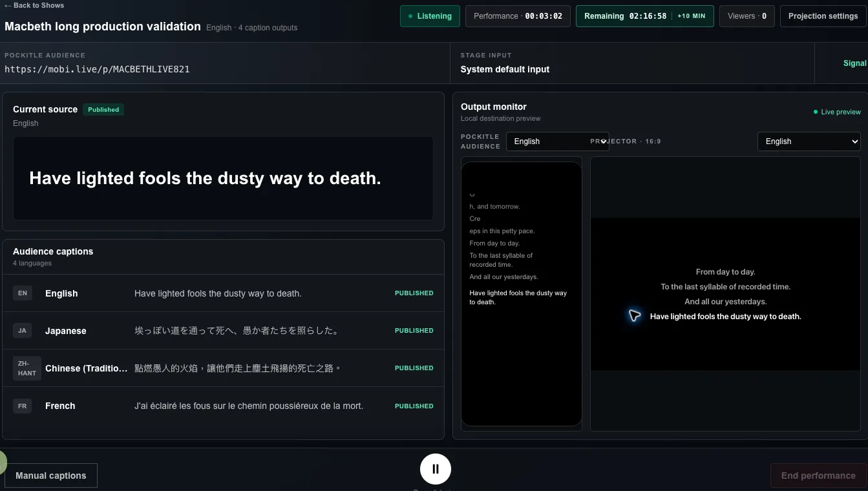The height and width of the screenshot is (491, 868).
Task: Click PUBLISHED status for Japanese
Action: tap(414, 331)
